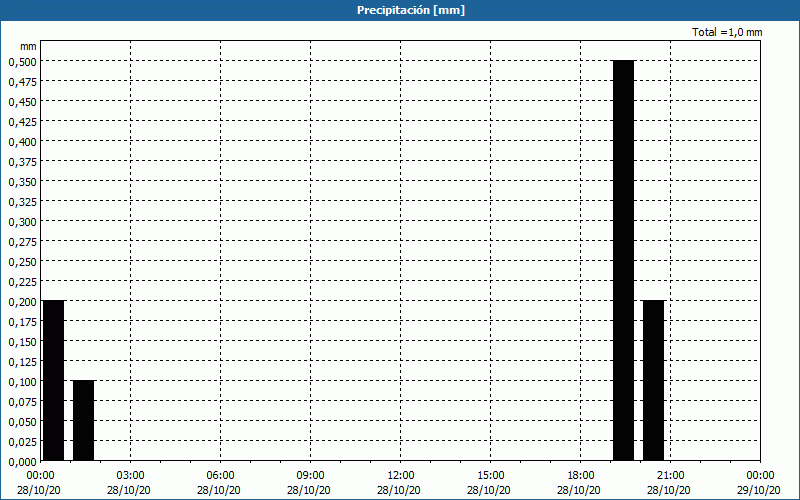The width and height of the screenshot is (800, 500).
Task: Select the 0,200 mm bar before 21:00
Action: pyautogui.click(x=654, y=381)
